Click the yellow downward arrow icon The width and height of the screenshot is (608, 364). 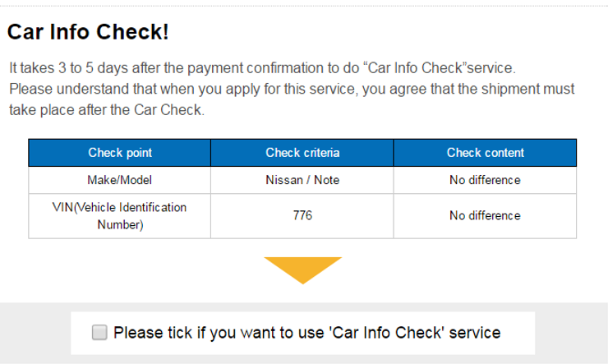click(302, 270)
